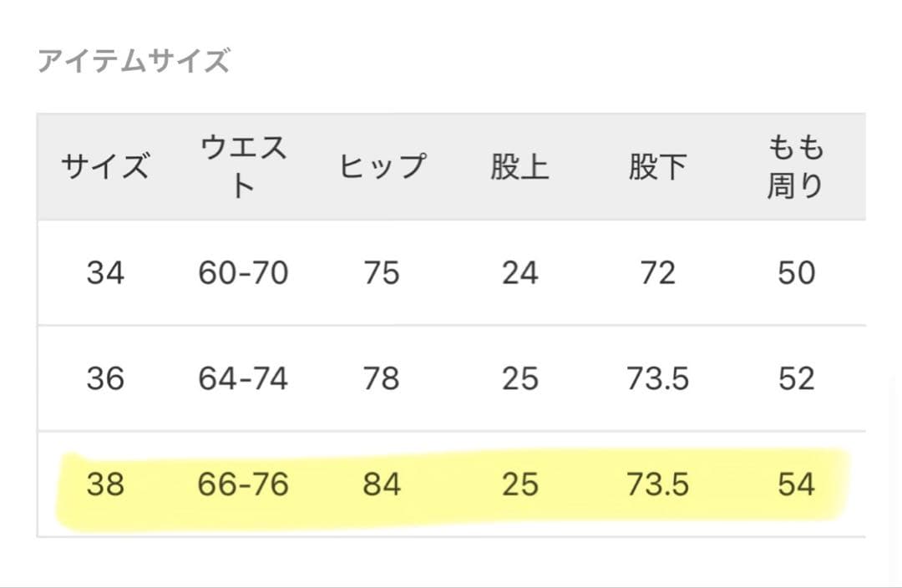The width and height of the screenshot is (902, 588).
Task: Select the hip value 78
Action: pos(382,379)
